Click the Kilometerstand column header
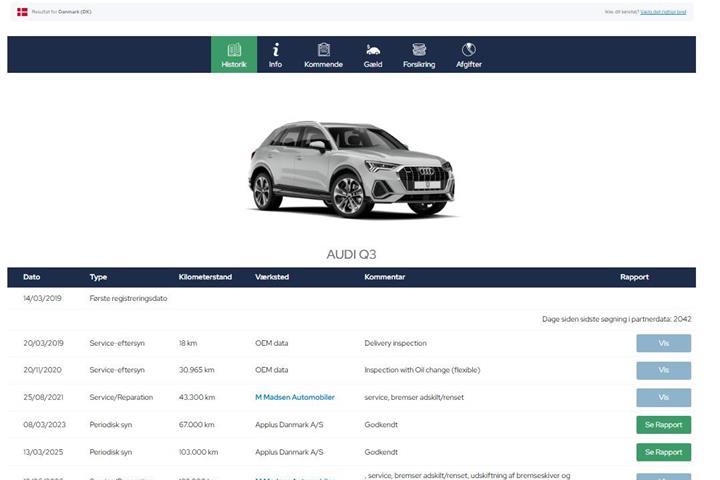720x480 pixels. (205, 277)
